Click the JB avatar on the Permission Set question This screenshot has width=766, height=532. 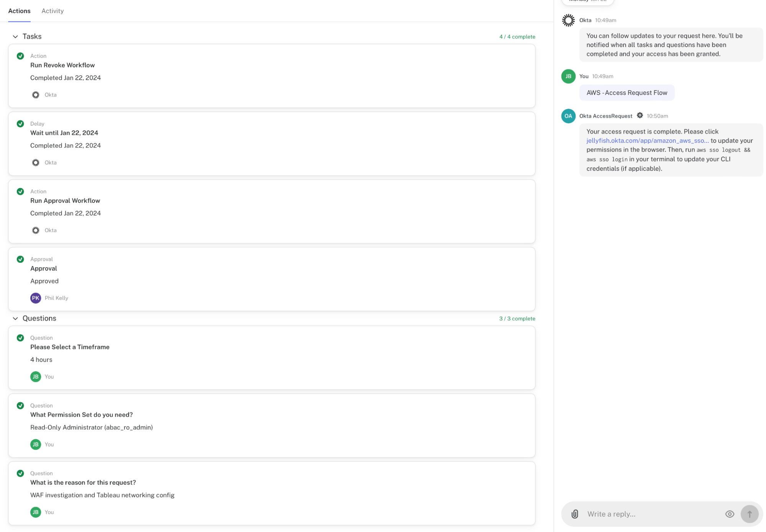[x=35, y=444]
